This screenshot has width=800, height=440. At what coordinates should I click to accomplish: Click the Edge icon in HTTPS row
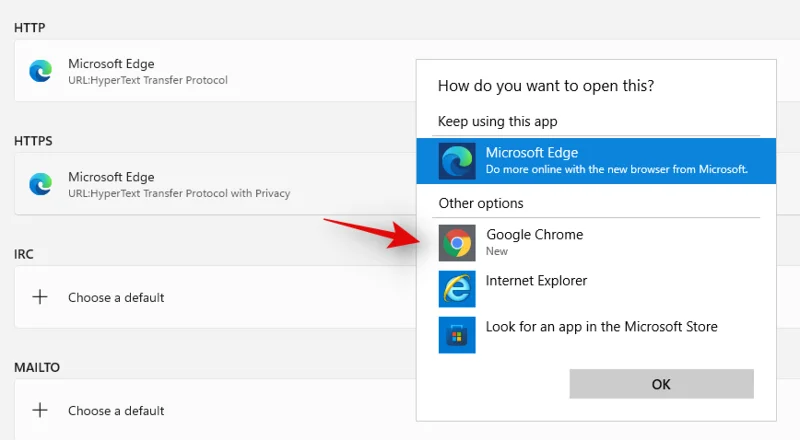[x=40, y=184]
